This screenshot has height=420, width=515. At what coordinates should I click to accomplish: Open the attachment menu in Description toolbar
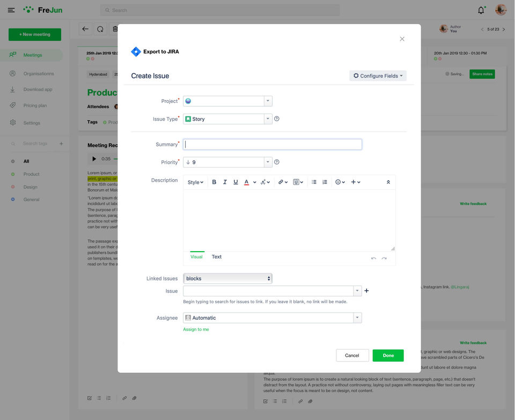[x=298, y=182]
